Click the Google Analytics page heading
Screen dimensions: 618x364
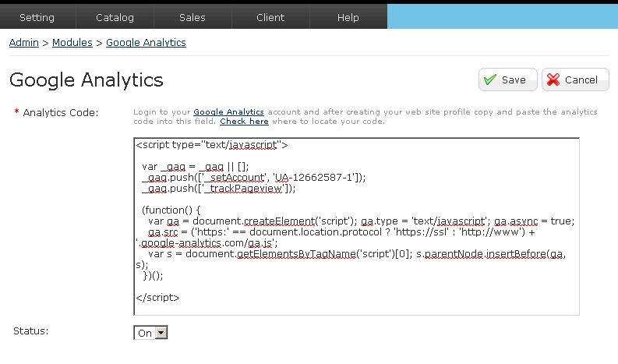[86, 80]
